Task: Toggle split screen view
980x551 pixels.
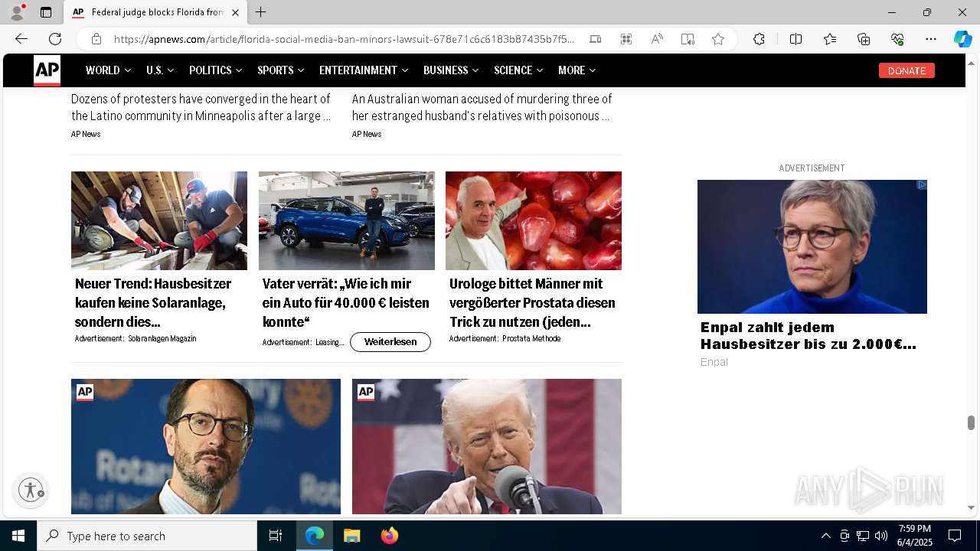Action: click(795, 39)
